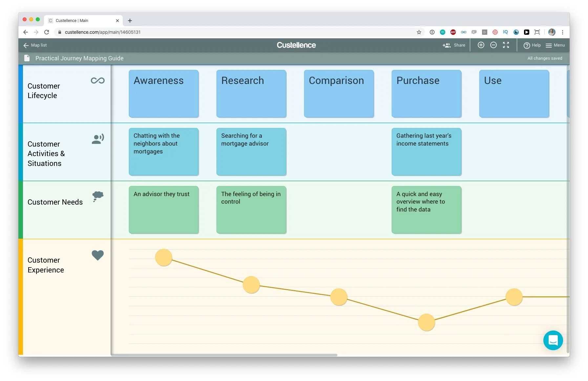Select the Comparison card

[339, 94]
